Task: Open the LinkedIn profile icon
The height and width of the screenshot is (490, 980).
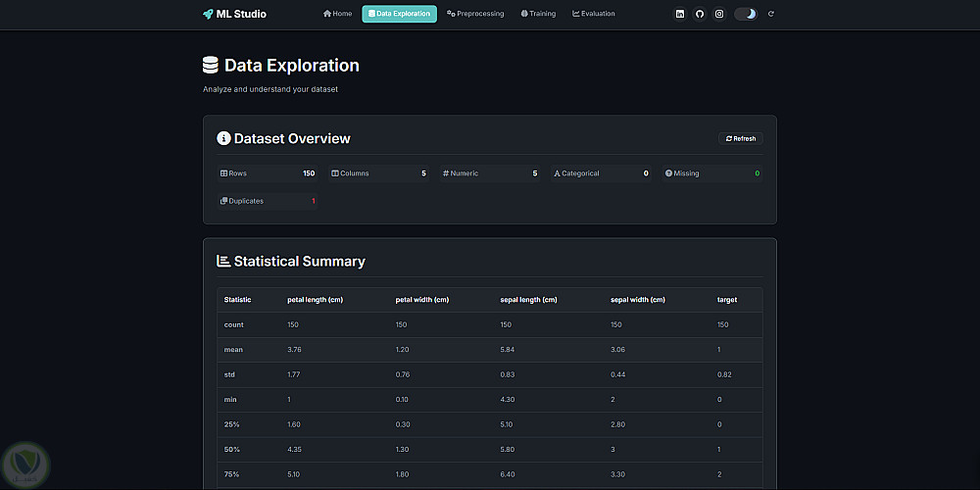Action: point(680,14)
